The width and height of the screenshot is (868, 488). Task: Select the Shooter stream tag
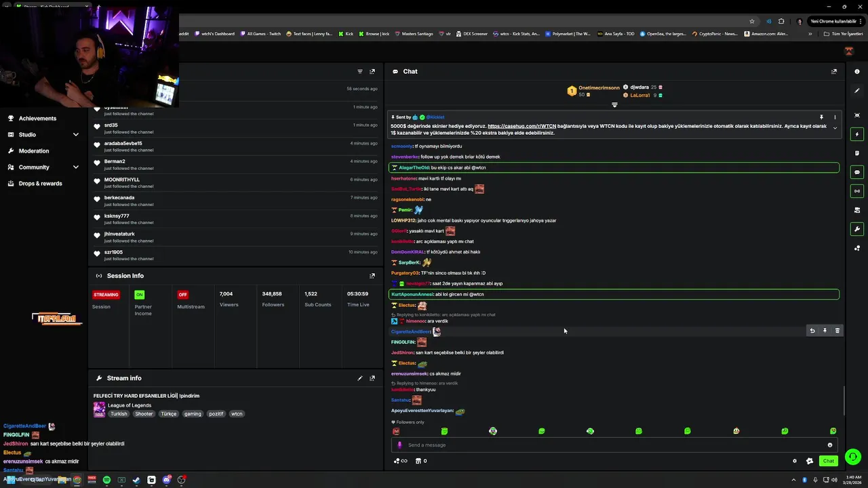[x=144, y=413]
